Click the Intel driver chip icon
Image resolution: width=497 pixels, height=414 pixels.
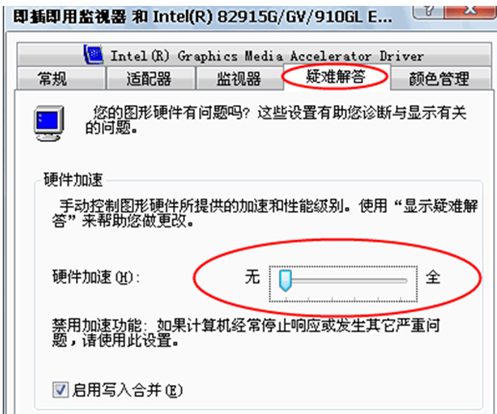click(94, 54)
